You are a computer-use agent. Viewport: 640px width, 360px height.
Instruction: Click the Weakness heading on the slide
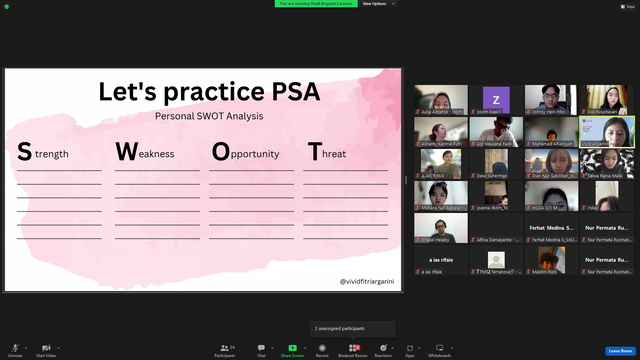(144, 151)
